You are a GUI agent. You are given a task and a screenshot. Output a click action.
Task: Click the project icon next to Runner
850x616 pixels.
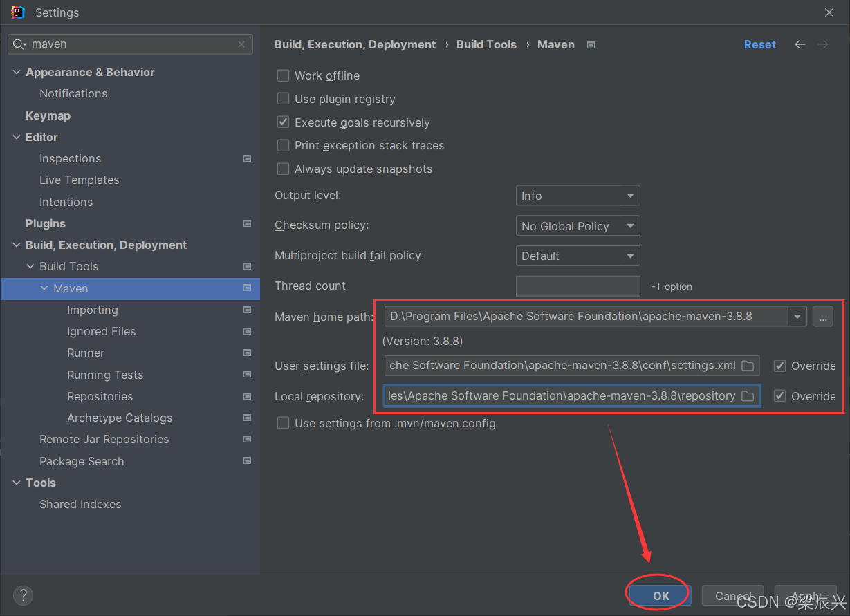click(247, 353)
